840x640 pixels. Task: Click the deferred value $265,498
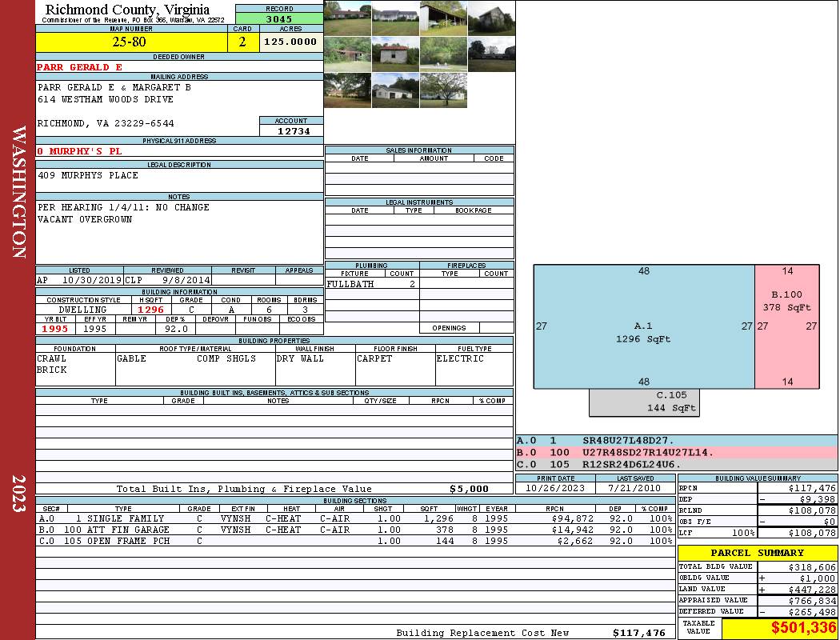(812, 612)
